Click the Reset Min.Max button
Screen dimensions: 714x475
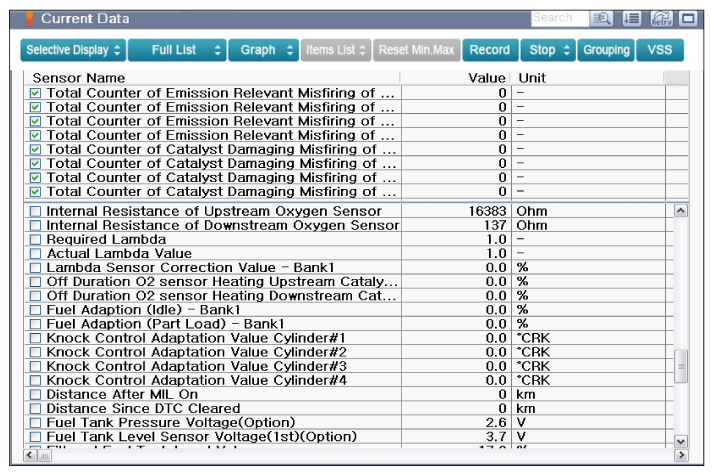pyautogui.click(x=417, y=50)
